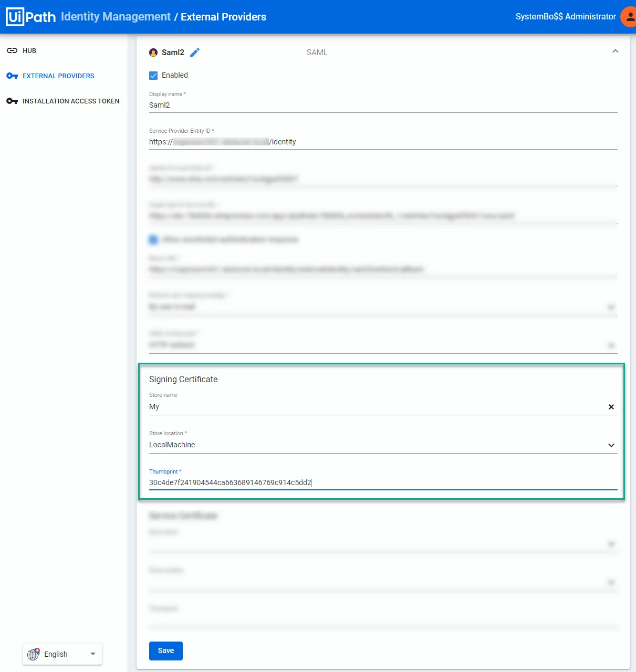The image size is (636, 672).
Task: Click the Hub link icon in the sidebar
Action: (12, 51)
